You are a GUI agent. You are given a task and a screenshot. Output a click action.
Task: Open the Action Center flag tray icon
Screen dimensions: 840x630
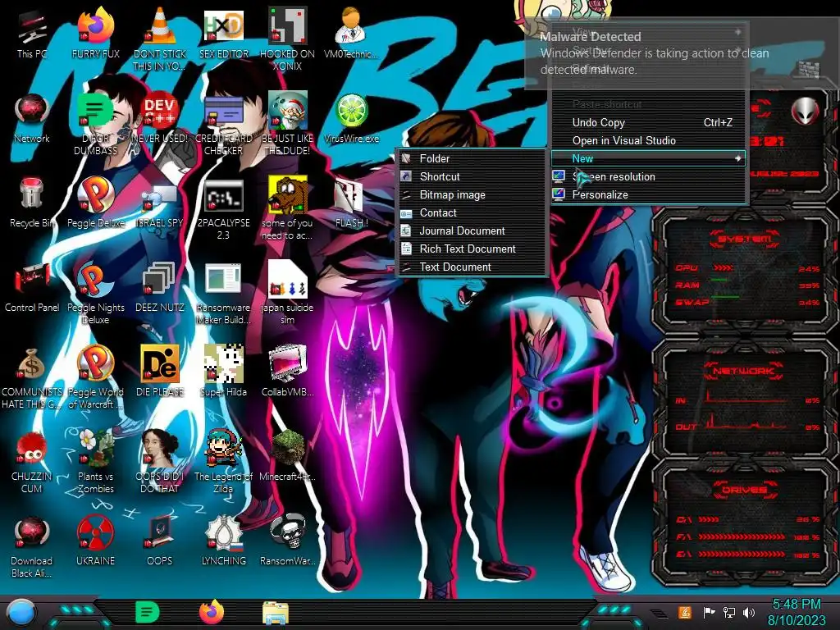point(709,612)
